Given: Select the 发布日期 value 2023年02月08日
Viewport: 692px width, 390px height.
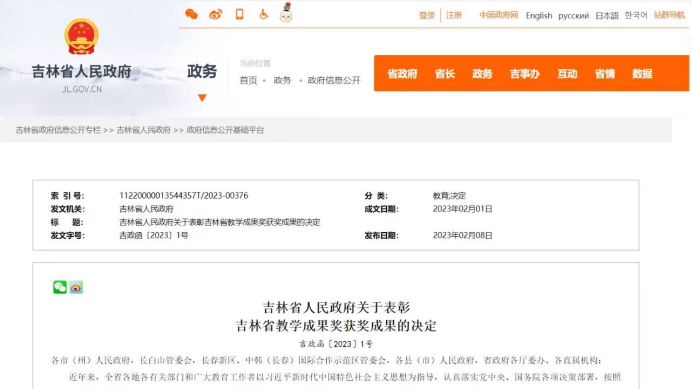Looking at the screenshot, I should 463,235.
